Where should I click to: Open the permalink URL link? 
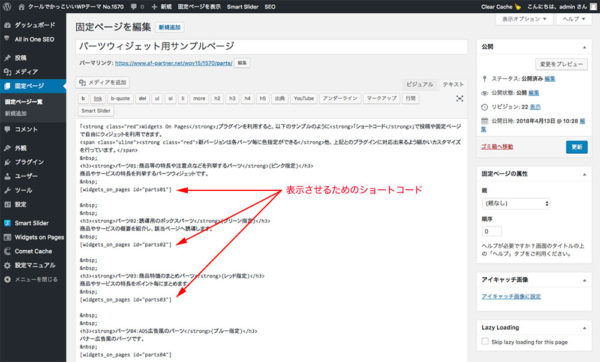pos(173,63)
